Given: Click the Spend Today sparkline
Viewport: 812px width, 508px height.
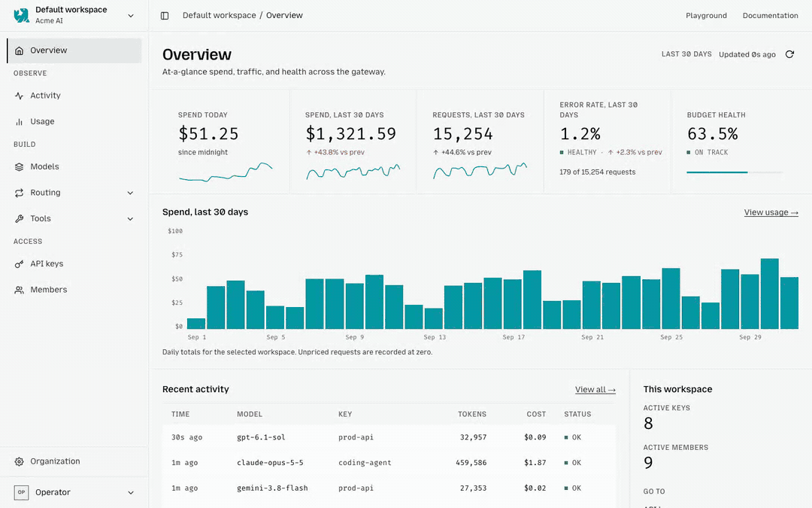Looking at the screenshot, I should coord(226,172).
